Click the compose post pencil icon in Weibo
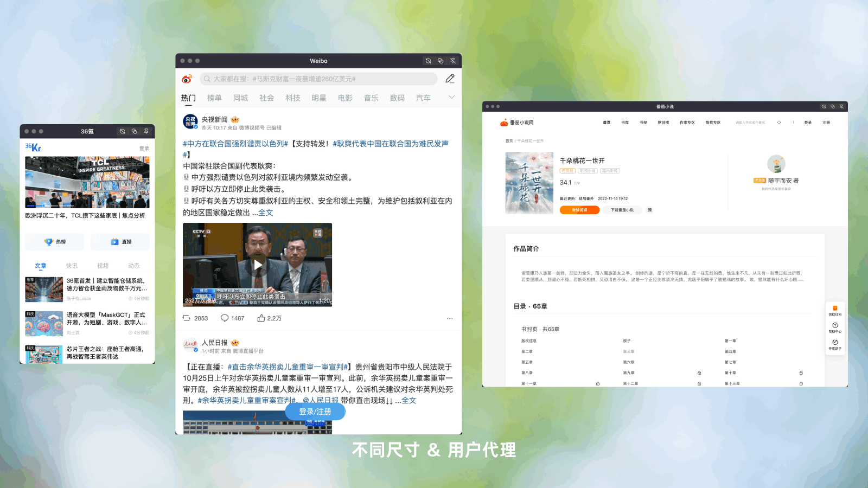 (450, 79)
